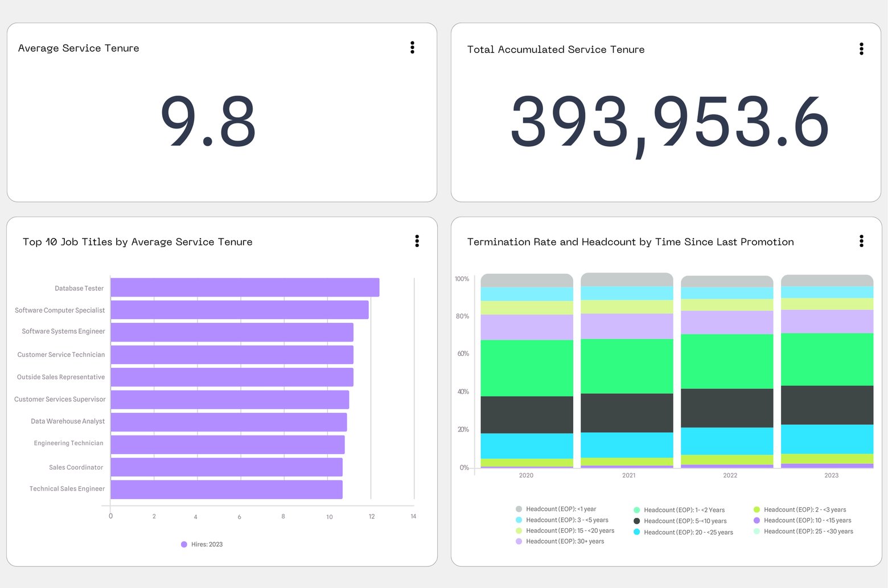Click the dark dot for Headcount 5-<10 years
888x588 pixels.
click(x=638, y=521)
